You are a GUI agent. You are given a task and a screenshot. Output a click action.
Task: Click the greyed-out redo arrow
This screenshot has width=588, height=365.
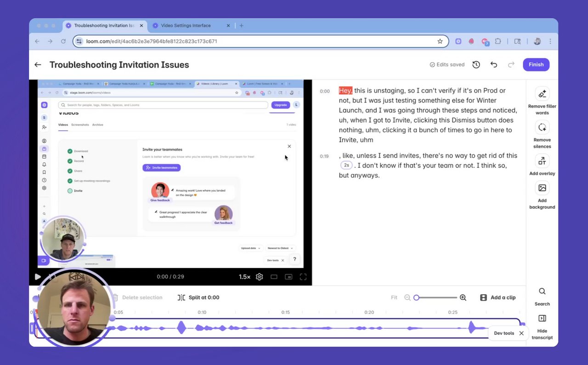(511, 65)
